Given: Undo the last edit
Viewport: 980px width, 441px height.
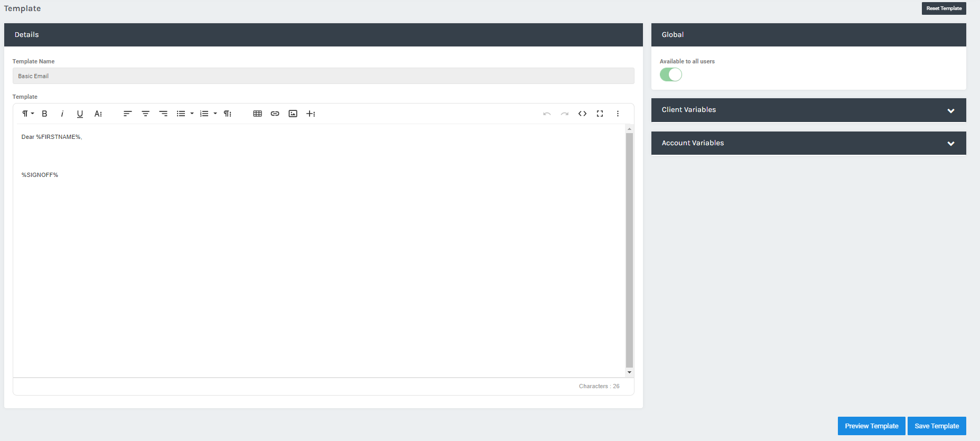Looking at the screenshot, I should click(547, 114).
